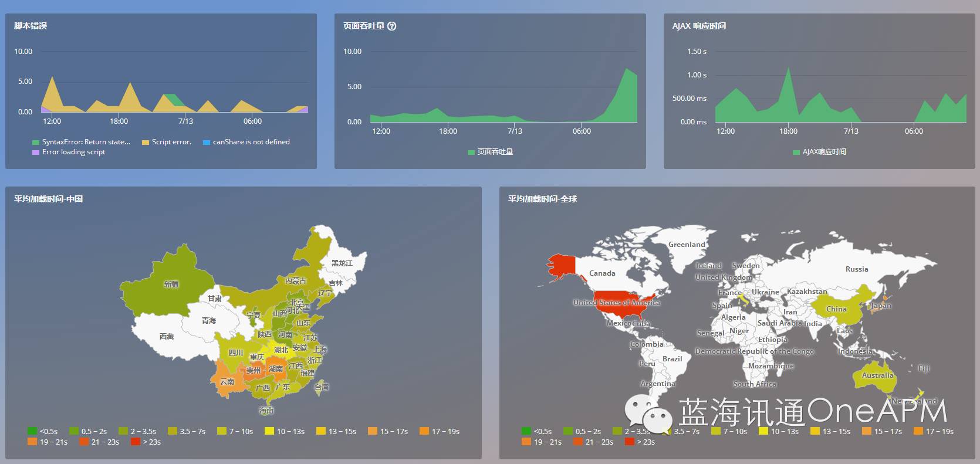The height and width of the screenshot is (464, 980).
Task: Select Russia on the world map
Action: click(856, 269)
